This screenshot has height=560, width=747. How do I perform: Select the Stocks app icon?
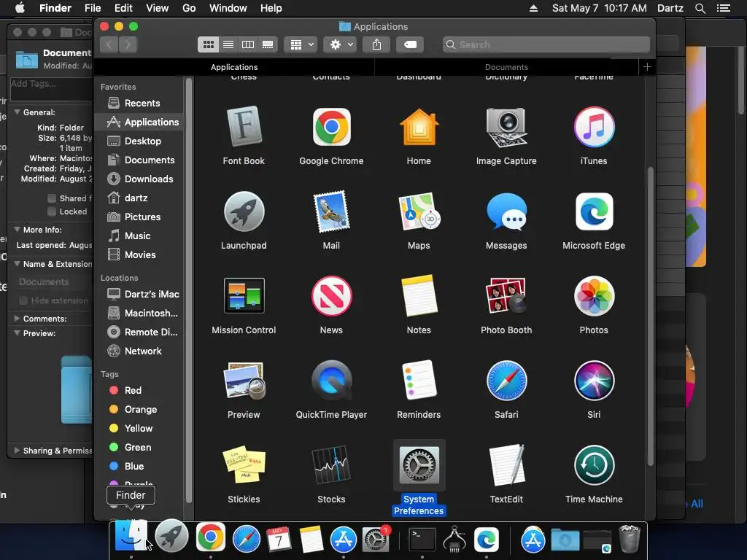pyautogui.click(x=331, y=464)
